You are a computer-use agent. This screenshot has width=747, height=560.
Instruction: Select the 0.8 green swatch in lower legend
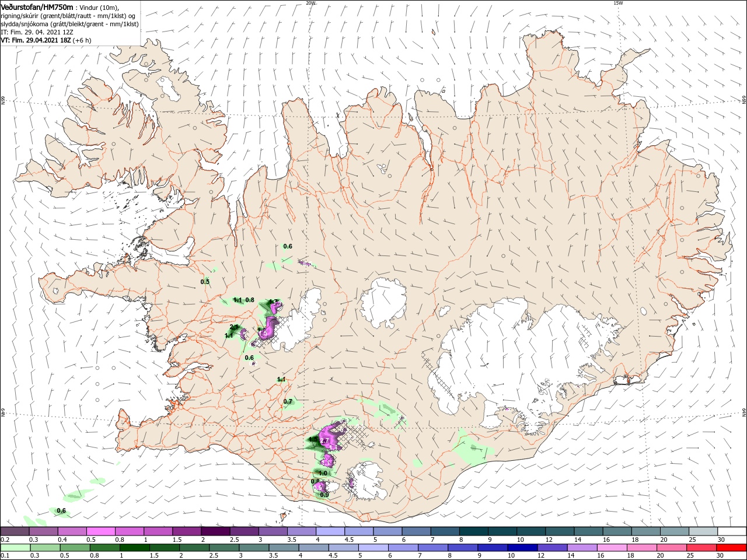click(x=104, y=548)
